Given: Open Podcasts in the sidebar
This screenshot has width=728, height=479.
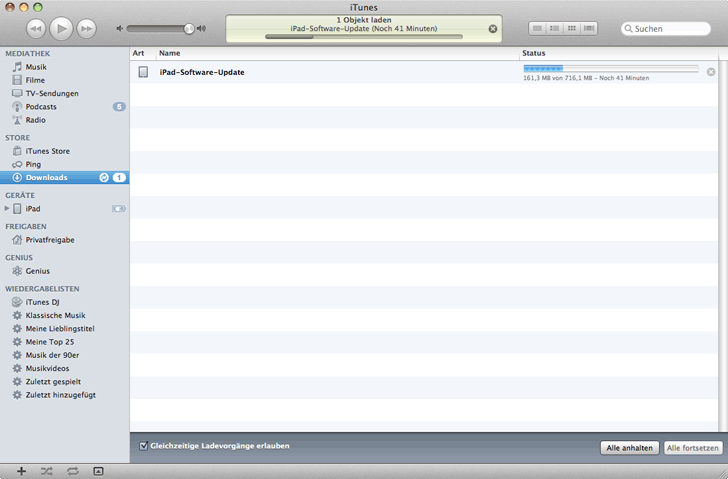Looking at the screenshot, I should (41, 107).
